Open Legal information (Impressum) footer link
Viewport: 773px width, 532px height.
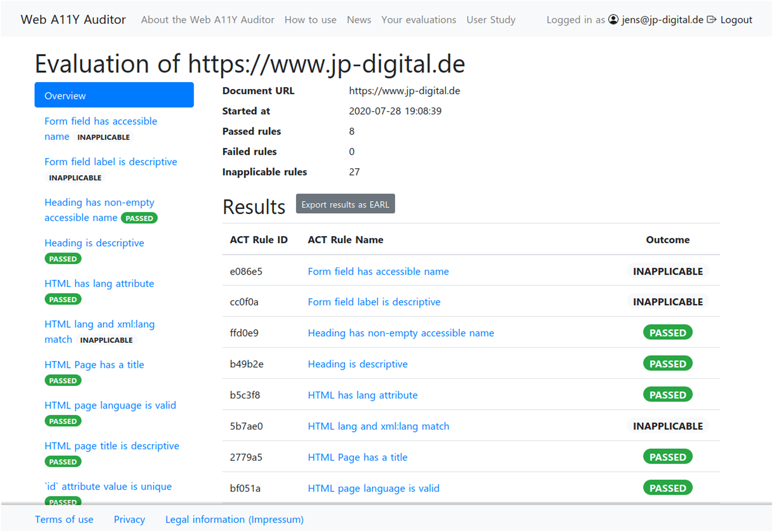[x=234, y=520]
